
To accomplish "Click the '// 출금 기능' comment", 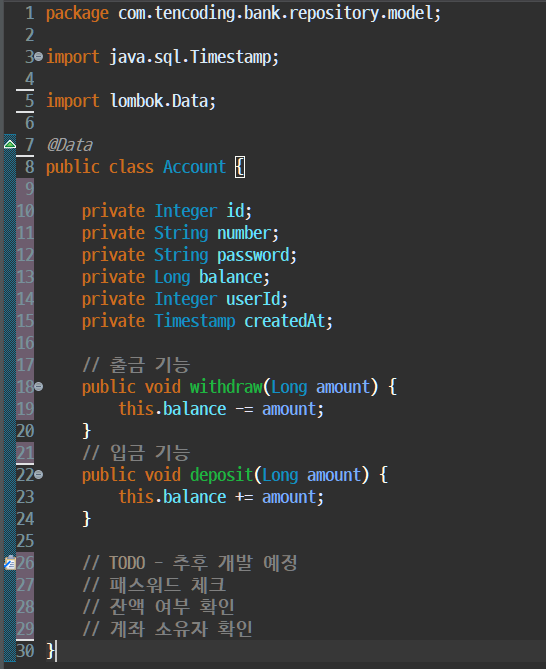I will (x=136, y=365).
